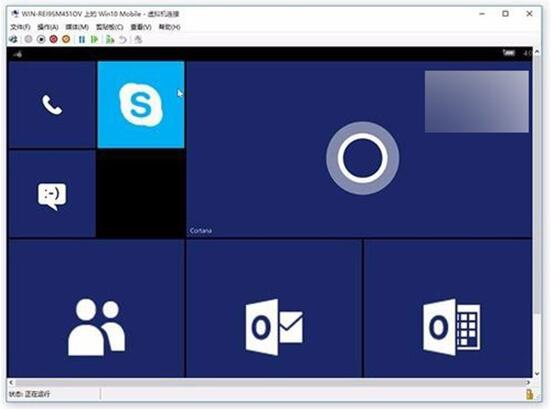Click the battery icon in phone status bar
551x409 pixels.
tap(508, 53)
